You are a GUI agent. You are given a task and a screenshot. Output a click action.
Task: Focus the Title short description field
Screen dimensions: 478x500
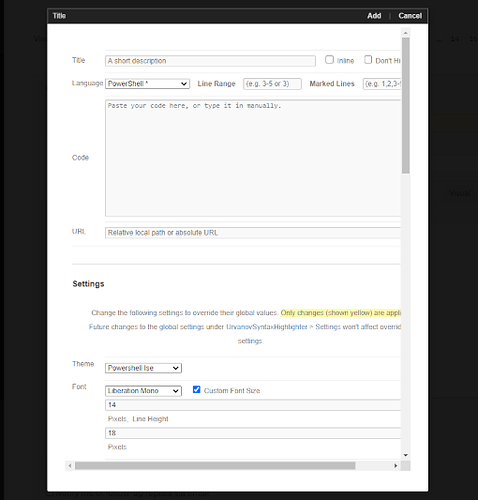210,61
